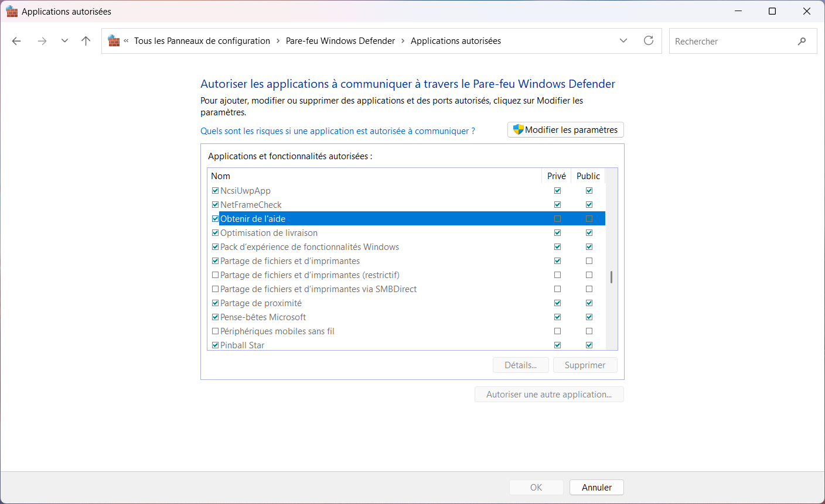This screenshot has width=825, height=504.
Task: Select the NcsiUwpApp row
Action: tap(407, 191)
